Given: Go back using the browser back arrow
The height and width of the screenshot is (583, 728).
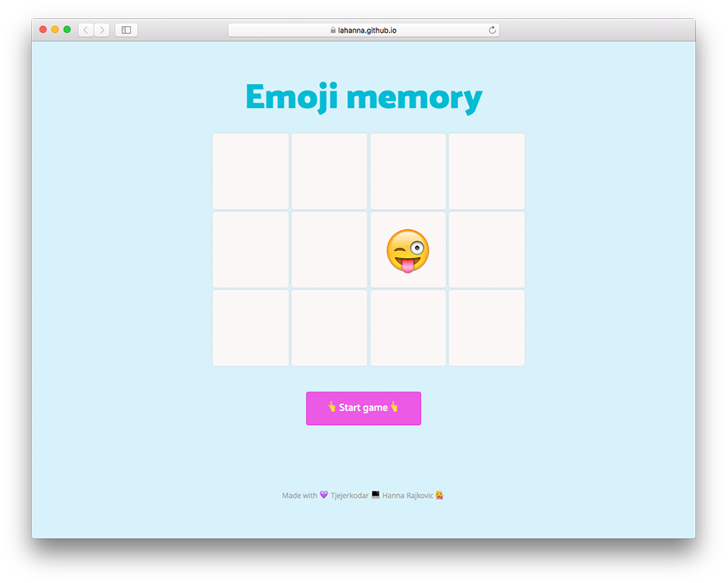Looking at the screenshot, I should tap(86, 30).
